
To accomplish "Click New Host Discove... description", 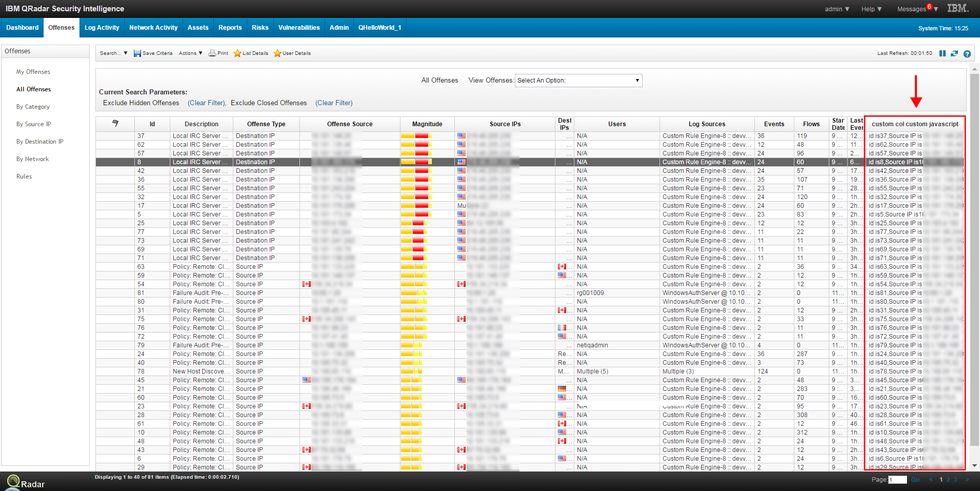I will (x=201, y=371).
